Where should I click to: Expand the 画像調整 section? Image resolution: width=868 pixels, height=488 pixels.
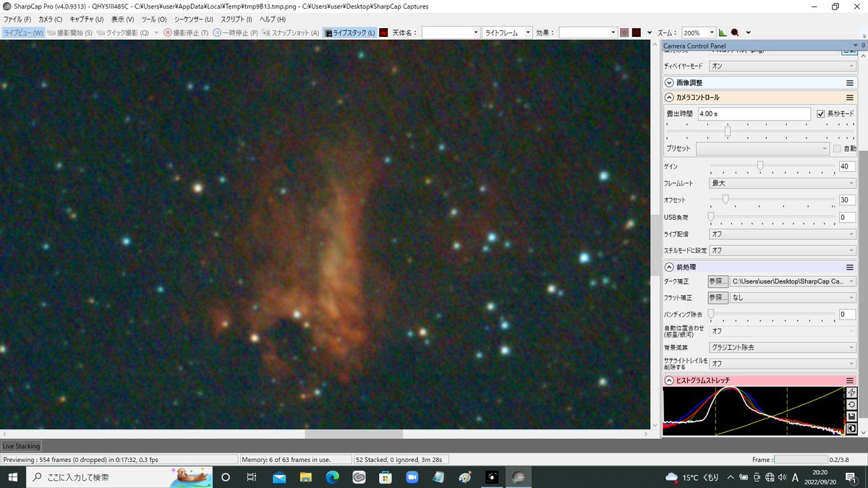pos(669,82)
